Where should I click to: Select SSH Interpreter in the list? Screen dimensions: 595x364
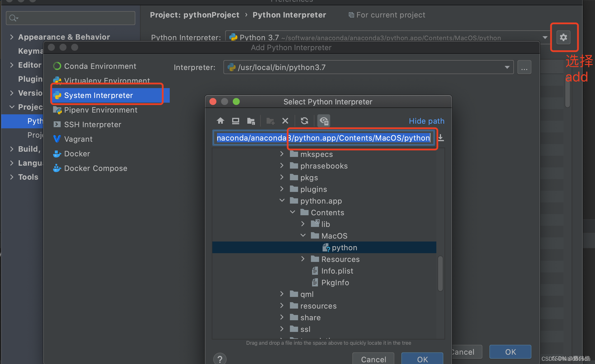92,125
